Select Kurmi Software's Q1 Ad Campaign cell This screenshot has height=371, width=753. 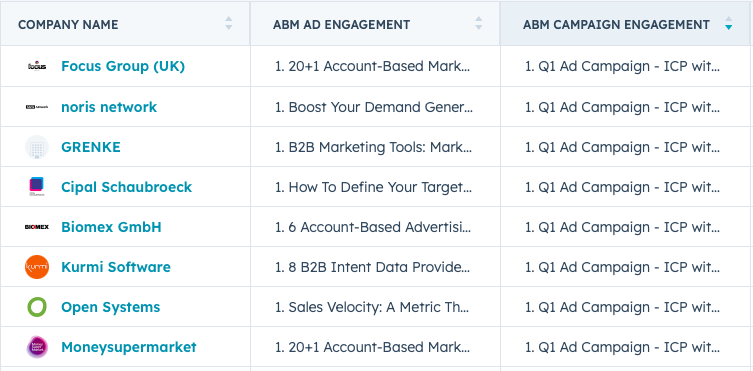pos(625,267)
